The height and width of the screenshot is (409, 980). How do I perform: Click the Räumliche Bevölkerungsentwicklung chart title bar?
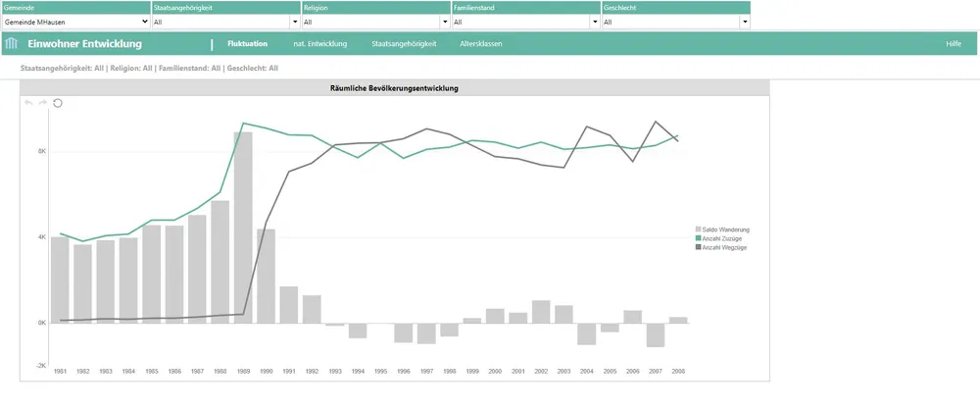(395, 88)
